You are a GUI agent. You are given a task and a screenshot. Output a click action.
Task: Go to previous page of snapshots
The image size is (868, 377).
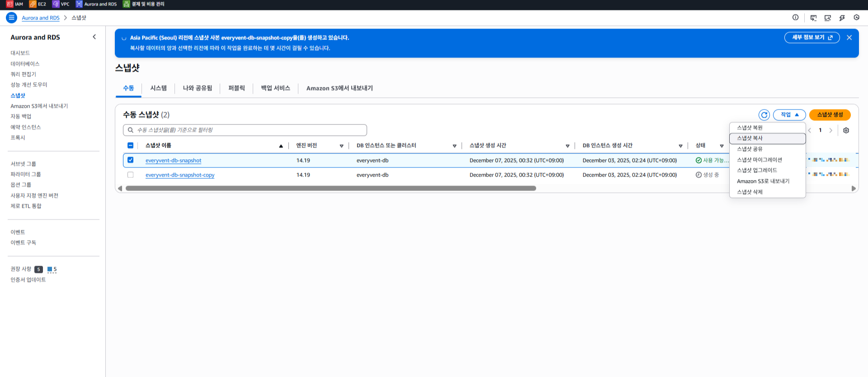(810, 130)
